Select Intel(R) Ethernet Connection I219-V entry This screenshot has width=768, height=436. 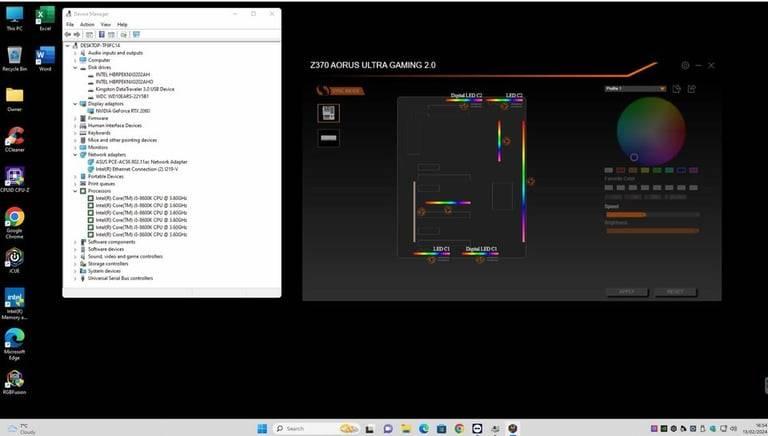137,169
